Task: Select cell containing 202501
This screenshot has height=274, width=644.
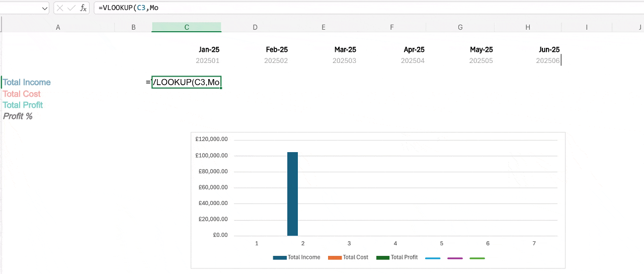Action: tap(207, 60)
